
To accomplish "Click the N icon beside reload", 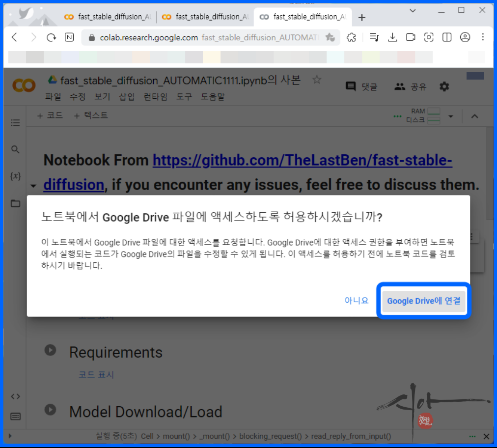I will tap(69, 37).
